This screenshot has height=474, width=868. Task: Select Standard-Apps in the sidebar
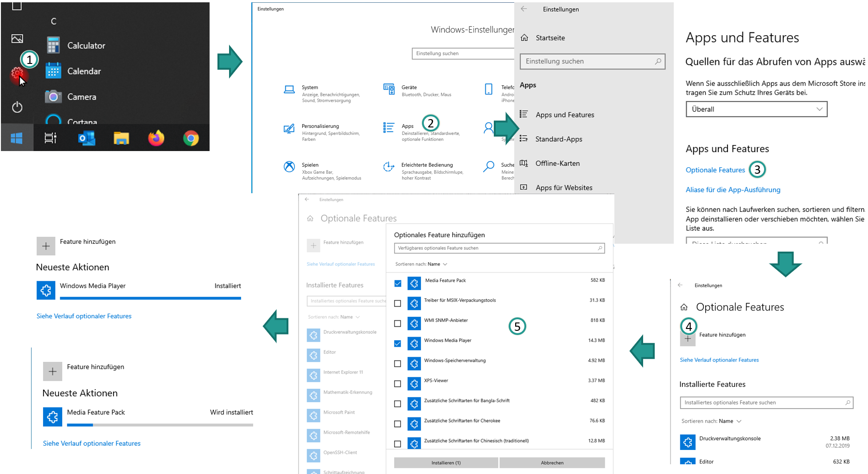(551, 139)
